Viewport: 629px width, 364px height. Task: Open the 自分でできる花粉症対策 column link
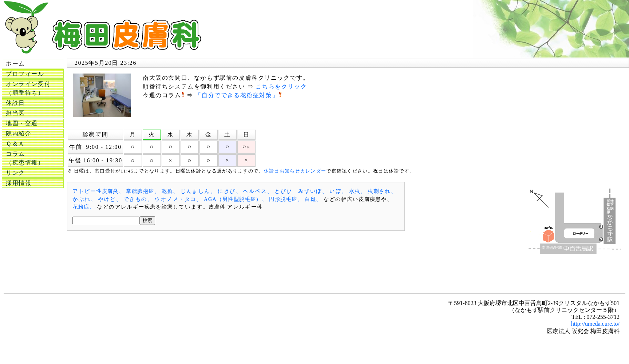pyautogui.click(x=237, y=95)
